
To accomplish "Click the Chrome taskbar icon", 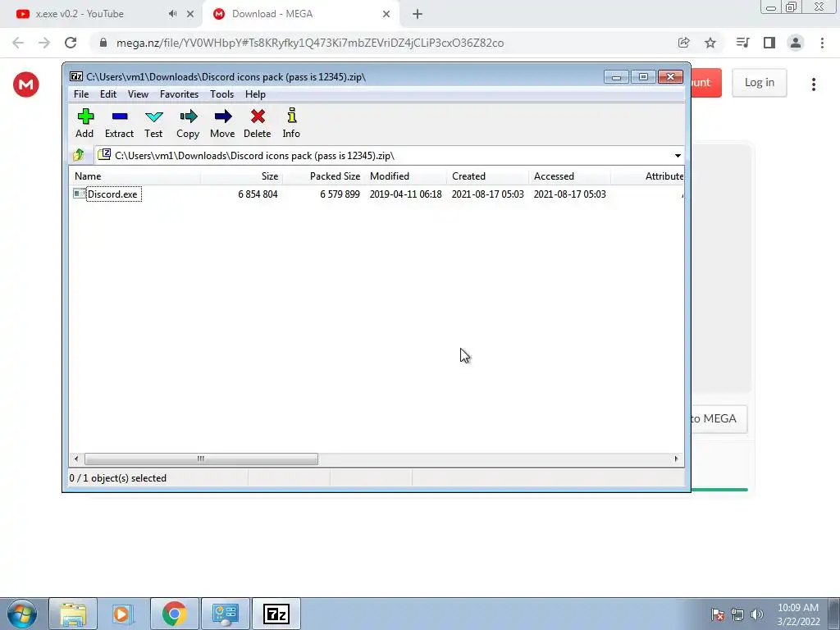I will tap(174, 614).
